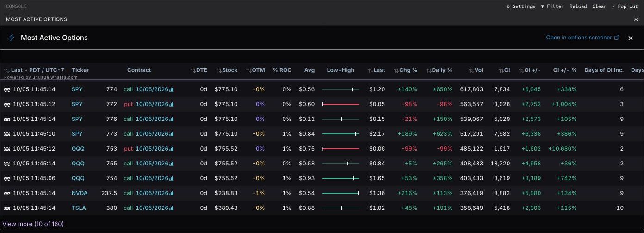Click the $380.43 stock price cell
Screen dimensions: 644x233
(226, 208)
